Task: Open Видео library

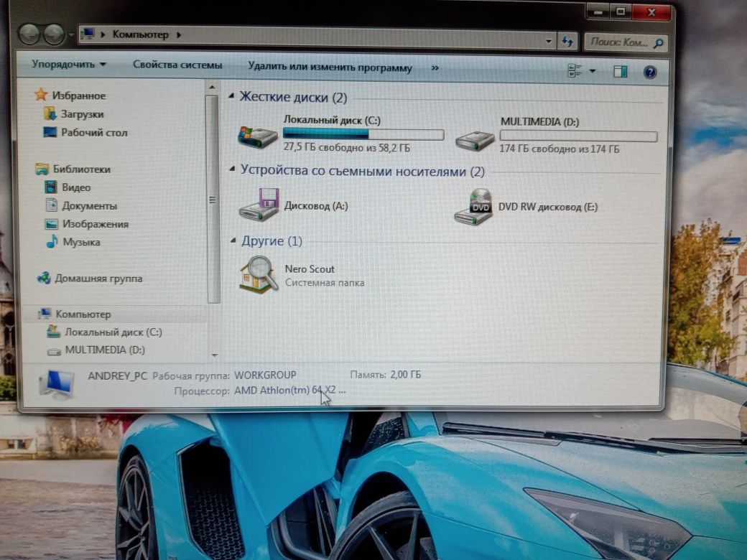Action: pos(75,187)
